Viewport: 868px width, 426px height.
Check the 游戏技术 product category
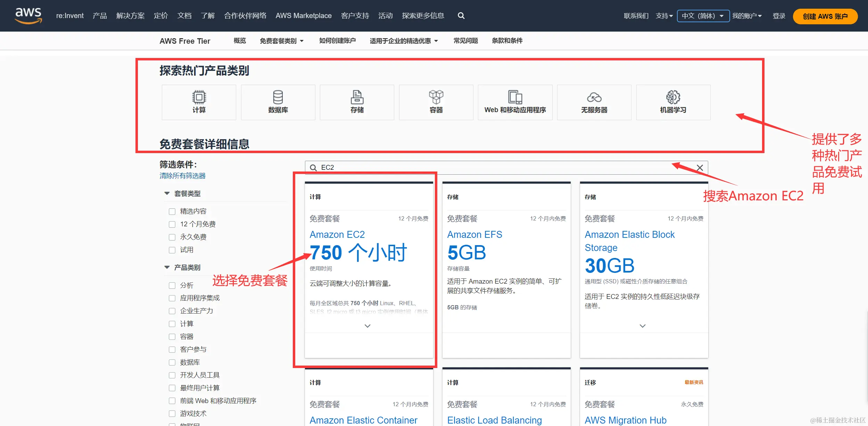(x=172, y=414)
